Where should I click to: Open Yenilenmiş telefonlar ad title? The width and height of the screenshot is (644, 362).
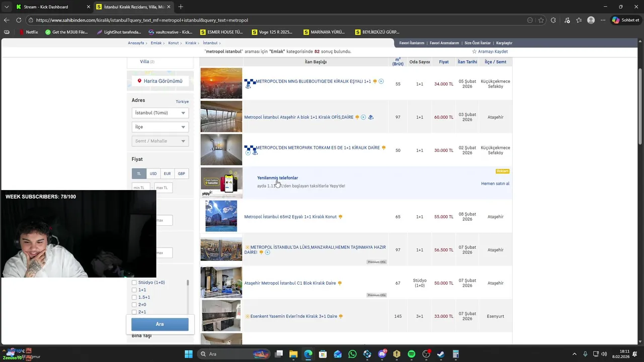coord(278,177)
